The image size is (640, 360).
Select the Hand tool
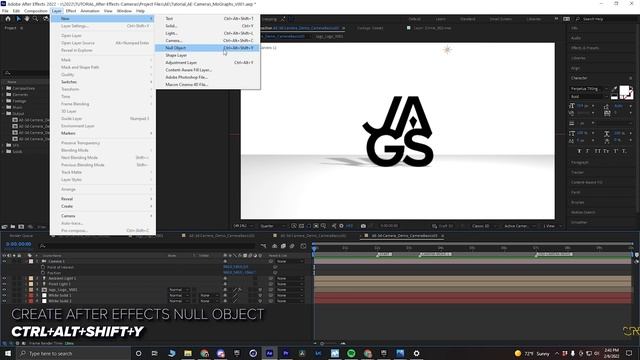(27, 19)
